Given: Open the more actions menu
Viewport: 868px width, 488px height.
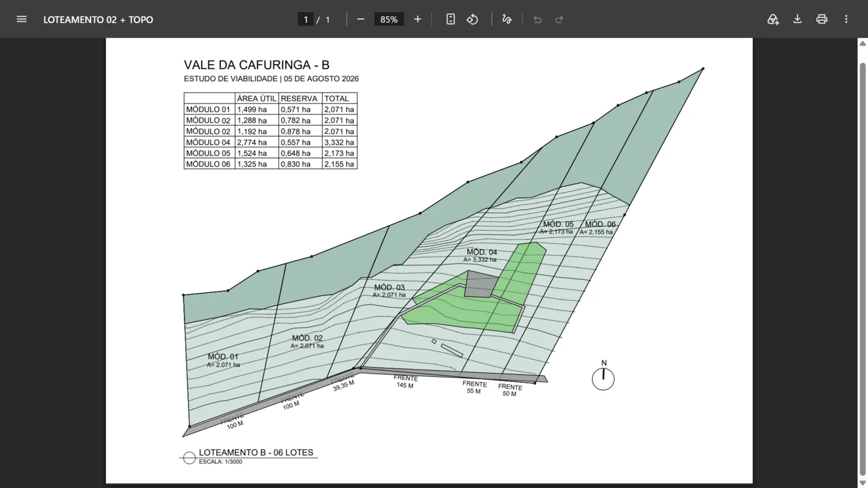Looking at the screenshot, I should (846, 19).
